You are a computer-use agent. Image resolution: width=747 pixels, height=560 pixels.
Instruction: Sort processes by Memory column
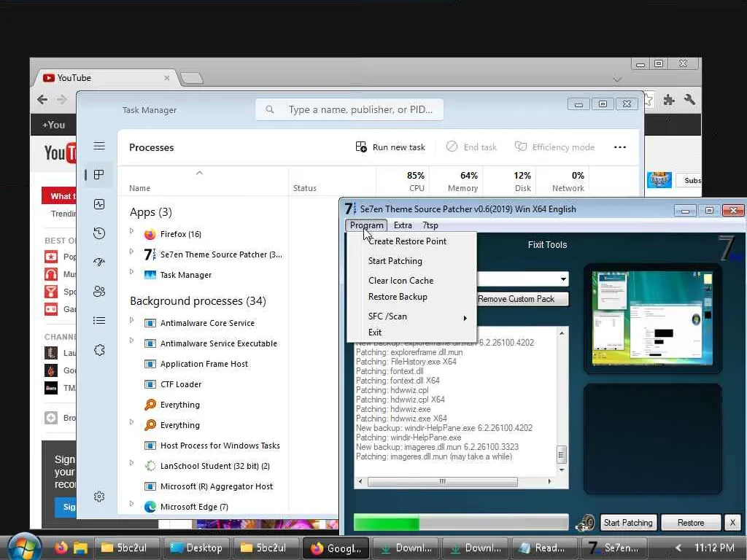457,182
